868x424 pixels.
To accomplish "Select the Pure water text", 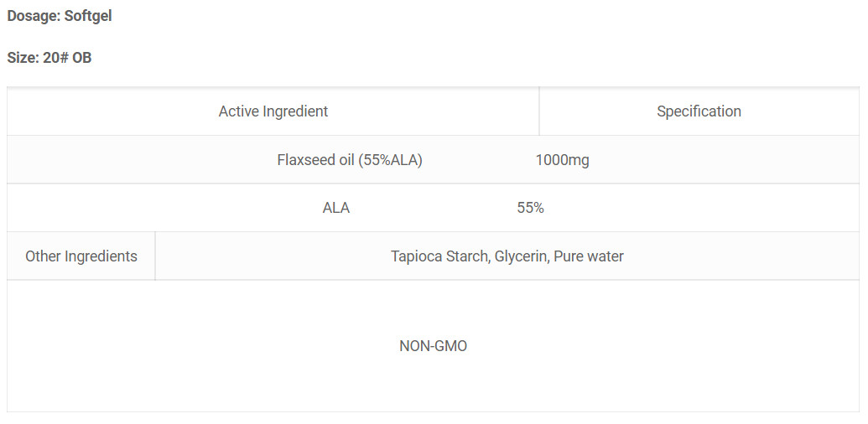I will [x=589, y=256].
